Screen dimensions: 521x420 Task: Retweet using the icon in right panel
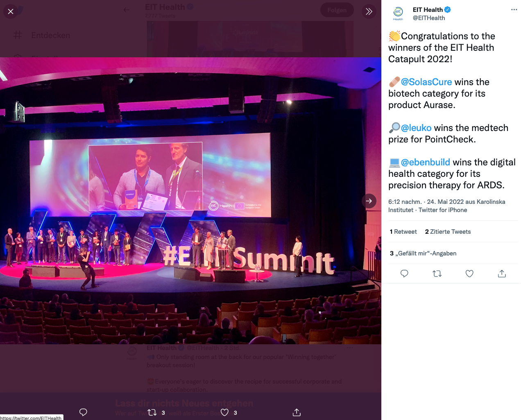tap(437, 273)
